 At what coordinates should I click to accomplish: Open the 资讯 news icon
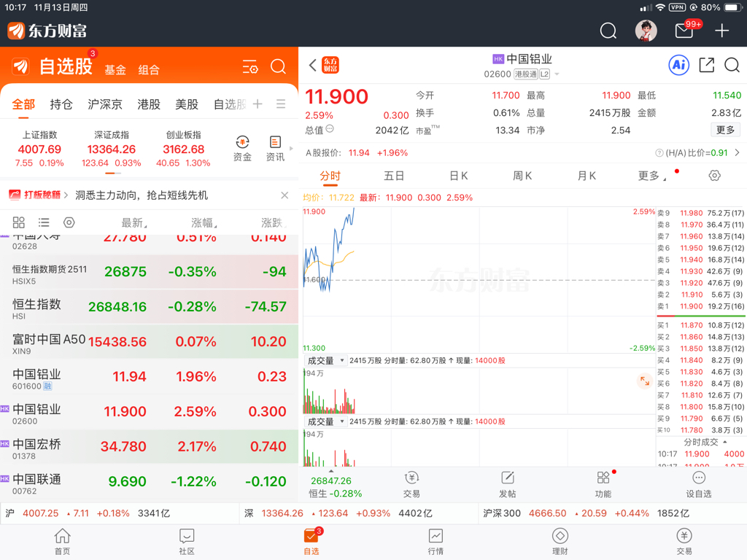click(x=275, y=149)
